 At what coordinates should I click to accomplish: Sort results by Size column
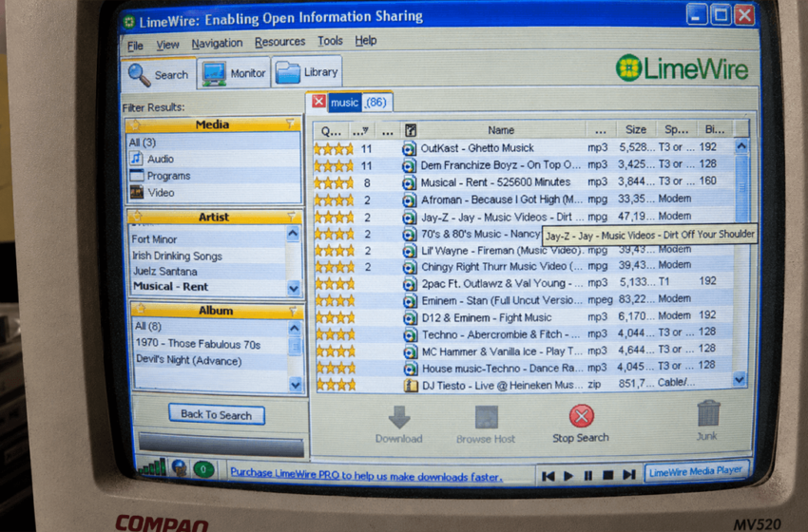click(x=635, y=129)
